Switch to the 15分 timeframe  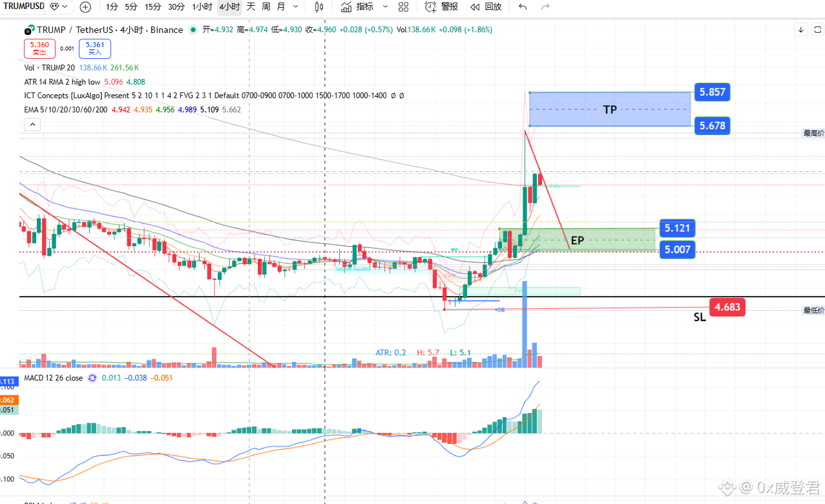[153, 7]
